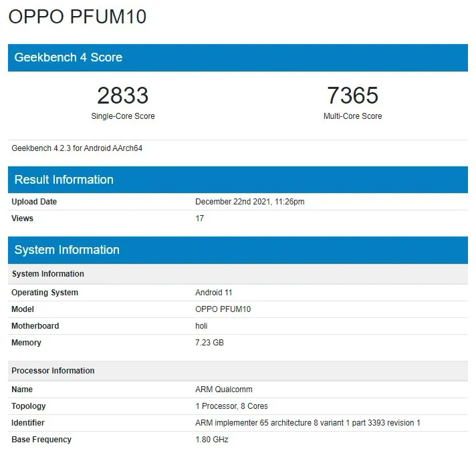
Task: Click Geekbench 4.2.3 for Android AArch64 text
Action: click(77, 148)
